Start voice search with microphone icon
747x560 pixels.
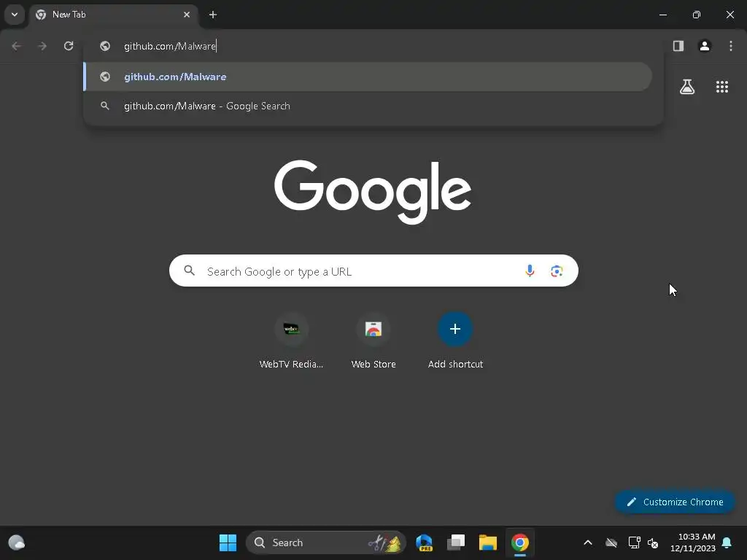pos(530,271)
